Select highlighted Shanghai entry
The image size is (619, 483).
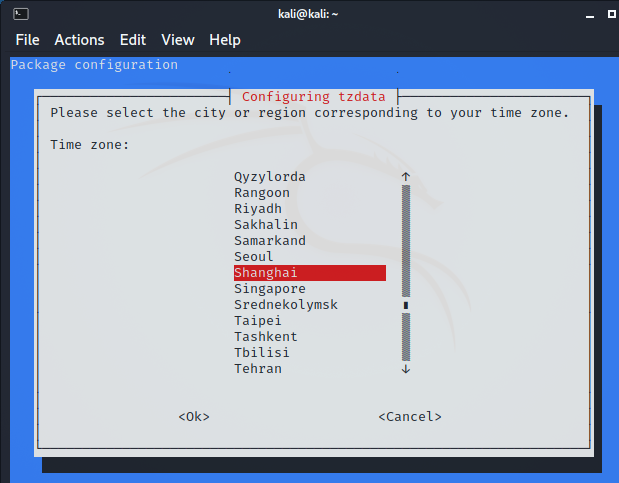(310, 273)
